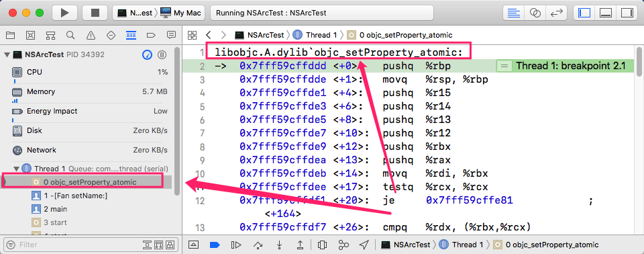Click the blue debug gauge options icon
Image resolution: width=644 pixels, height=254 pixels.
point(148,54)
